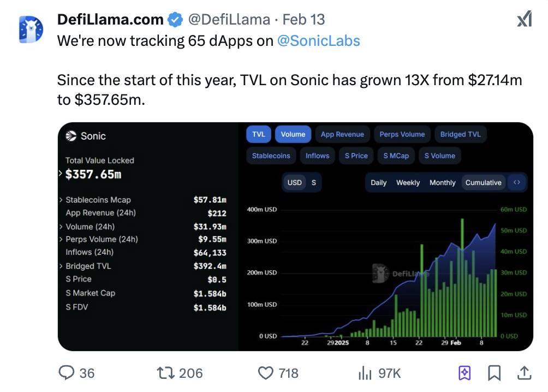This screenshot has width=548, height=392.
Task: Select the USD denomination toggle
Action: [294, 182]
